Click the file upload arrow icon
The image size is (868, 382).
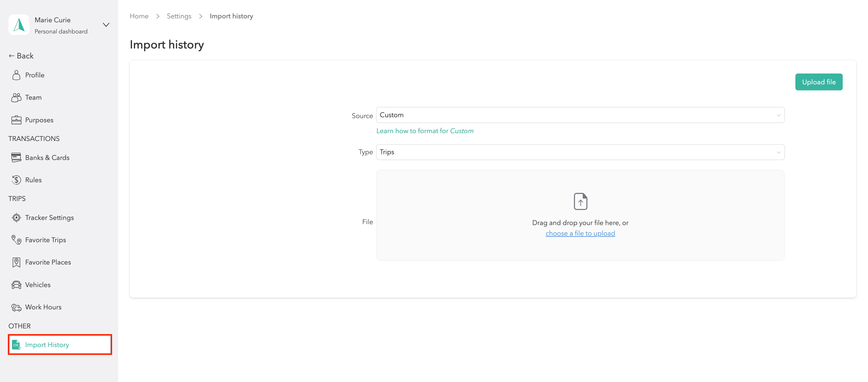pos(580,202)
